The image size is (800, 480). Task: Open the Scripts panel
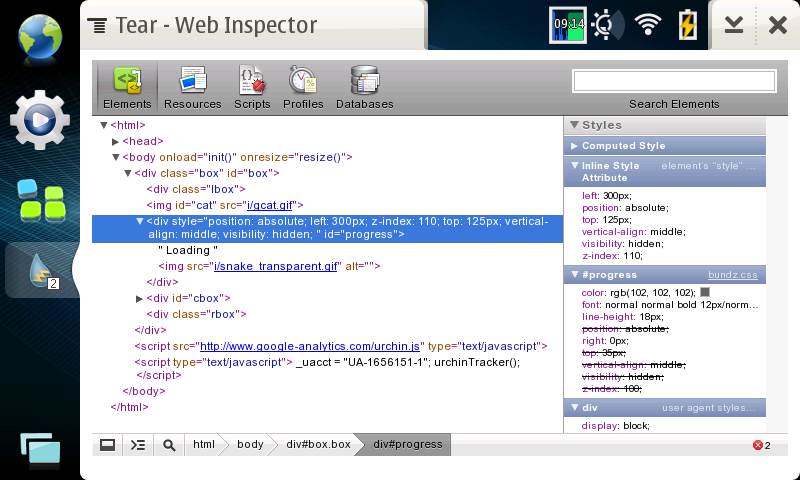252,88
